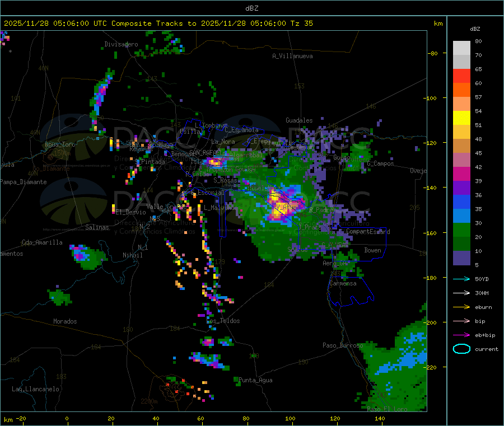Select the orange 57-60 dBZ swatch
The width and height of the screenshot is (504, 426).
pyautogui.click(x=461, y=90)
